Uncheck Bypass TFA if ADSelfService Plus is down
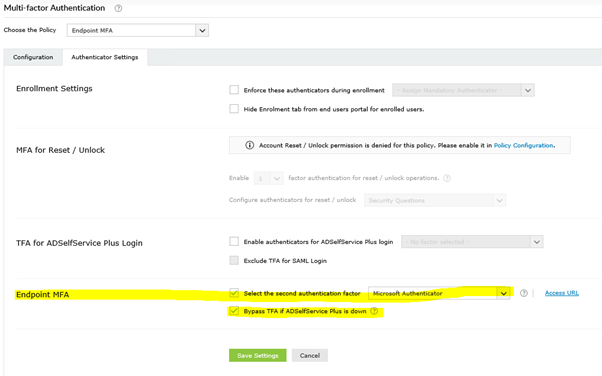The width and height of the screenshot is (602, 376). tap(234, 311)
